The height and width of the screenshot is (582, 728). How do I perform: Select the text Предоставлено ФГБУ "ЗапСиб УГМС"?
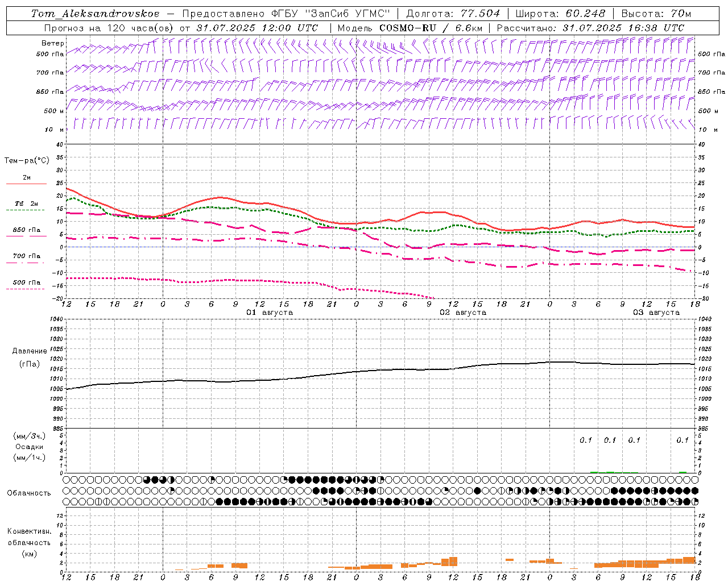[286, 14]
